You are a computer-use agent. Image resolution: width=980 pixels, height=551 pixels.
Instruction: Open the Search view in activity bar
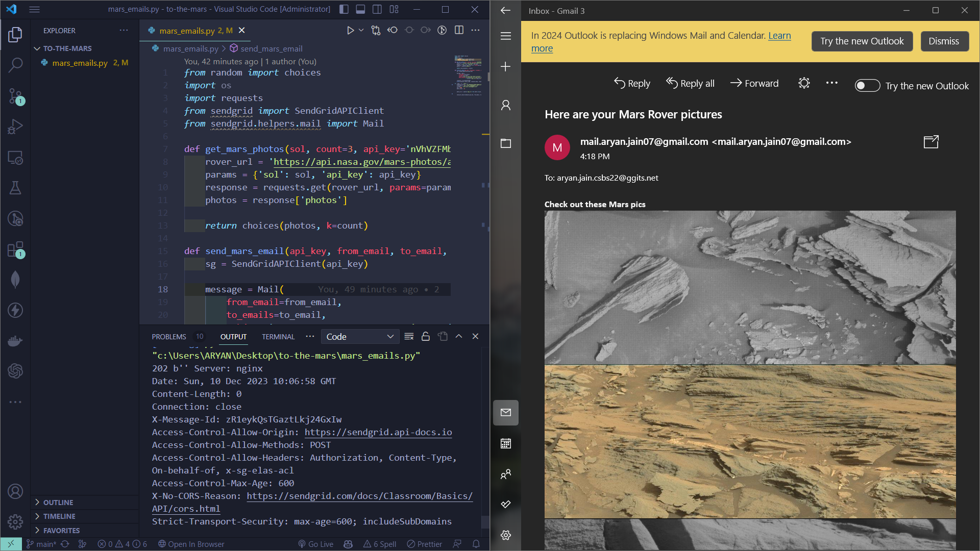click(x=15, y=65)
